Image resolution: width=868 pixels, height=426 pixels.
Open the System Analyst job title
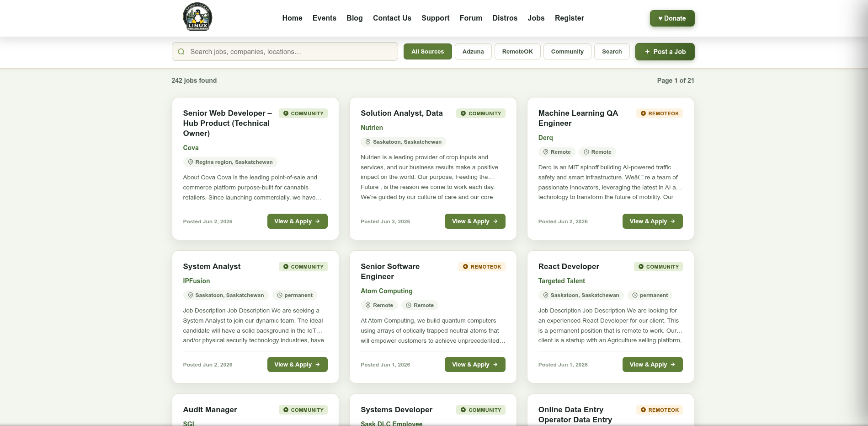click(212, 266)
